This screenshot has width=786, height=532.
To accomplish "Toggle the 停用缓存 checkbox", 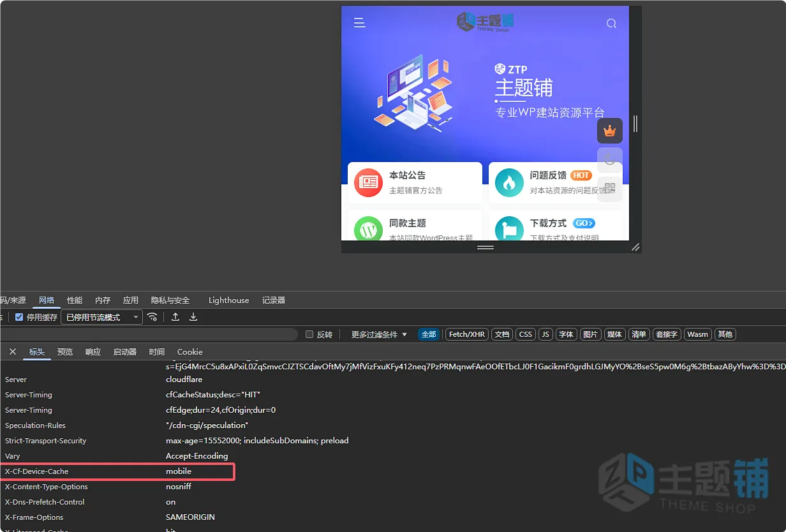I will [19, 317].
